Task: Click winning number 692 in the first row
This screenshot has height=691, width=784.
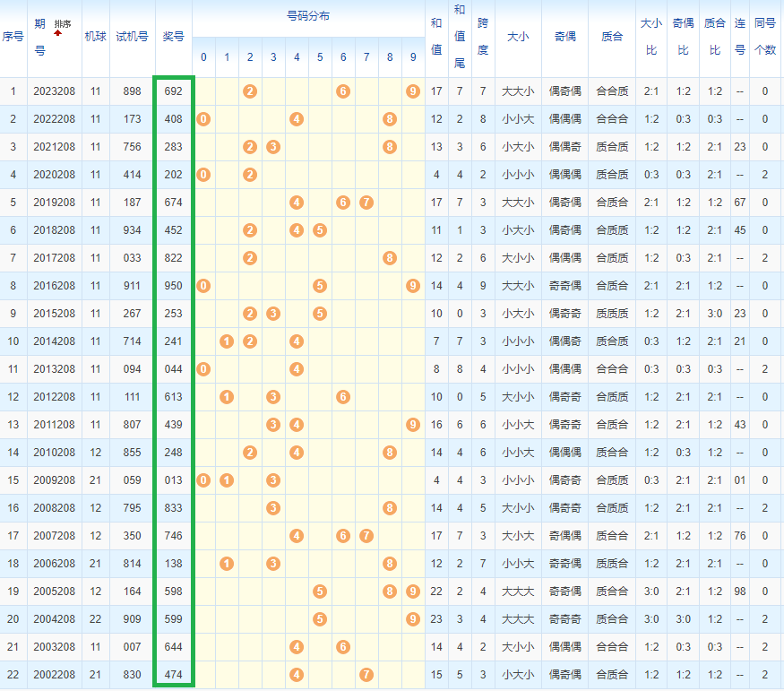Action: [x=173, y=91]
